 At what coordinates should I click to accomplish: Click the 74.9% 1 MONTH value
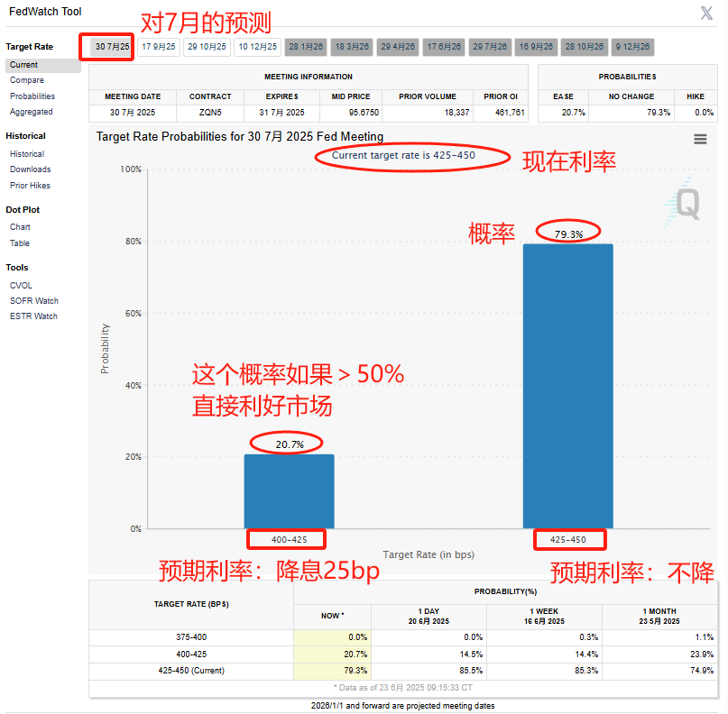702,671
